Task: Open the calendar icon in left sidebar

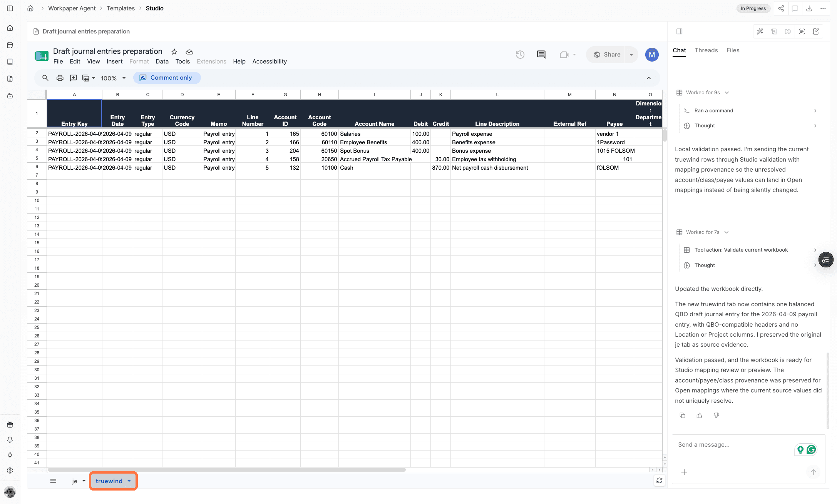Action: click(10, 45)
